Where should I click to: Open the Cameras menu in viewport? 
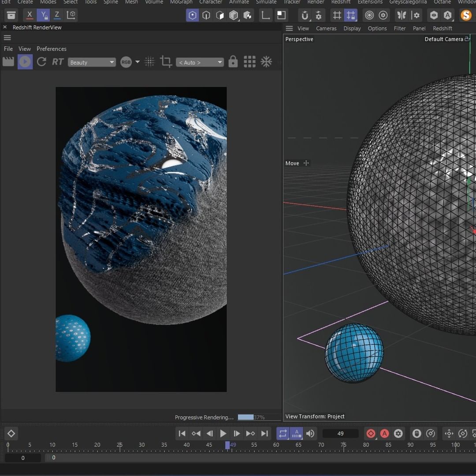pyautogui.click(x=326, y=29)
